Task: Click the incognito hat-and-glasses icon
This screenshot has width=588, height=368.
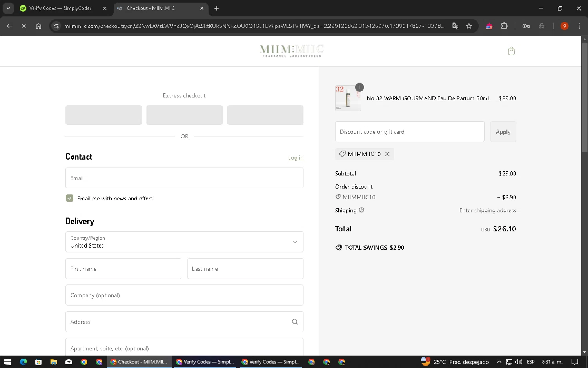Action: (x=542, y=26)
